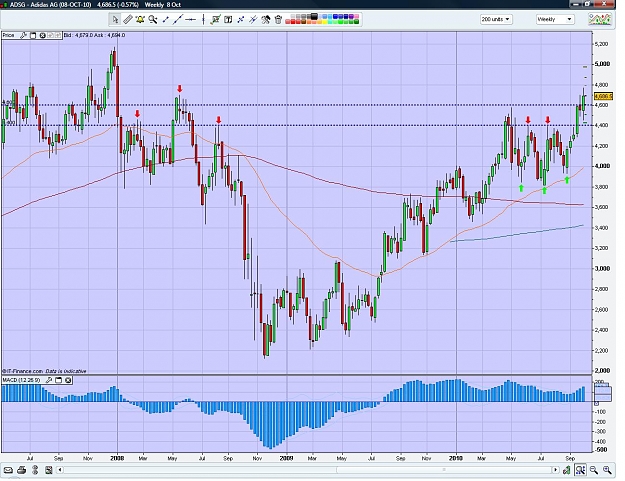Choose the blue crossed lines tool
This screenshot has width=625, height=481.
[240, 19]
